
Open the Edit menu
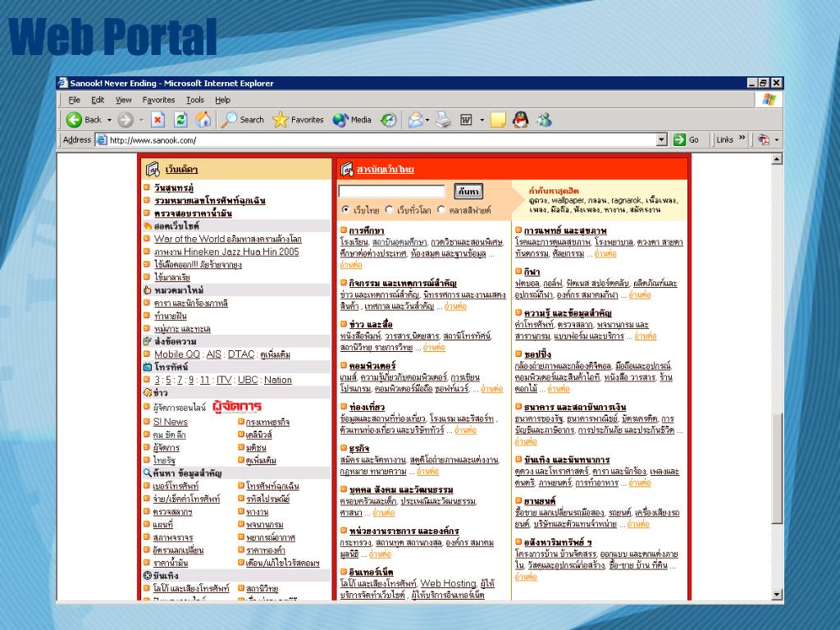(98, 99)
